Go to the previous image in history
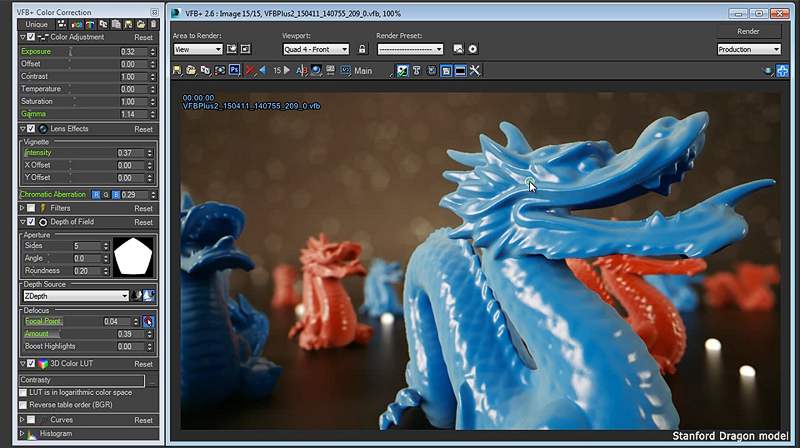800x448 pixels. coord(263,71)
